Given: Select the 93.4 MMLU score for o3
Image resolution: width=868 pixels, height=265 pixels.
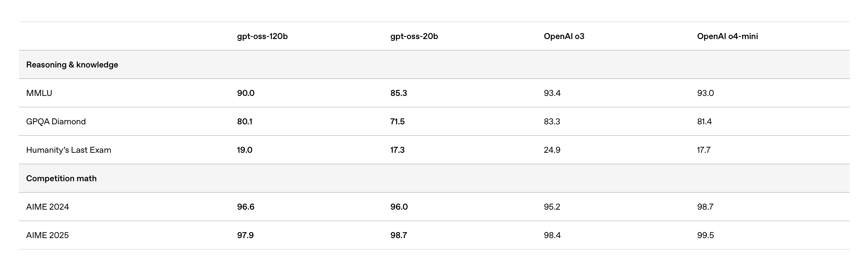Looking at the screenshot, I should [552, 93].
